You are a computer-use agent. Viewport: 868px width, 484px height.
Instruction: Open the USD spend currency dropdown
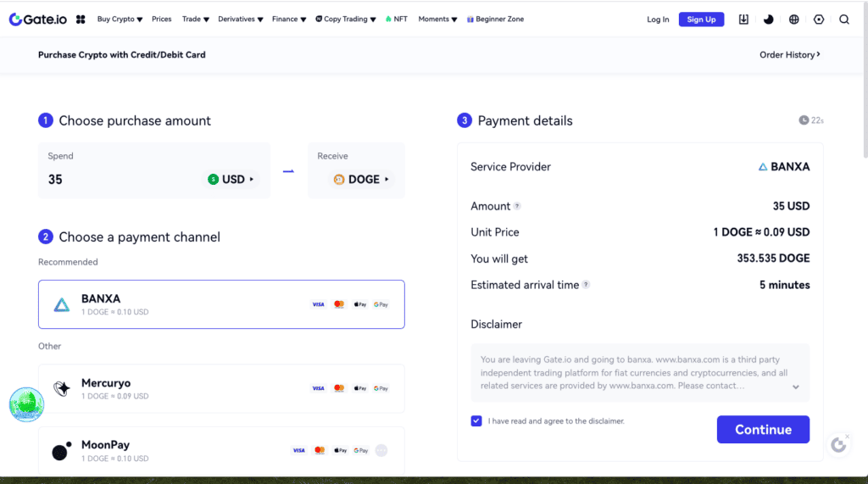pyautogui.click(x=231, y=180)
